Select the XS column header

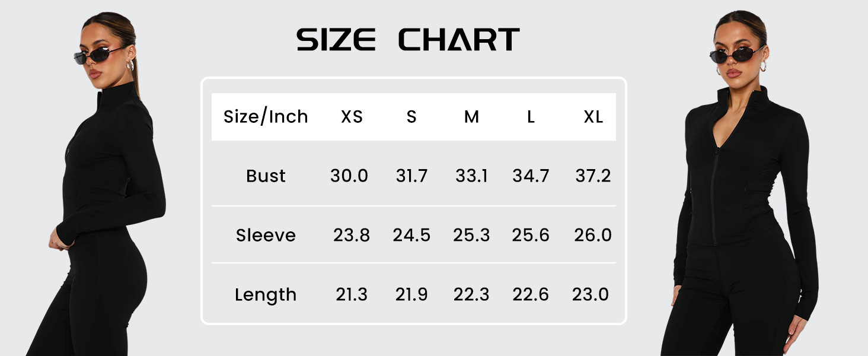pos(352,117)
